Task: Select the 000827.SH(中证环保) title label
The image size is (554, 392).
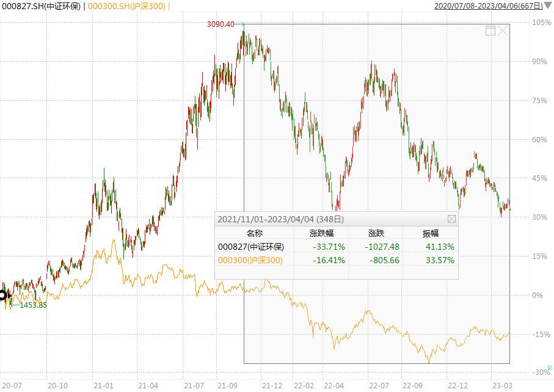Action: [x=41, y=5]
